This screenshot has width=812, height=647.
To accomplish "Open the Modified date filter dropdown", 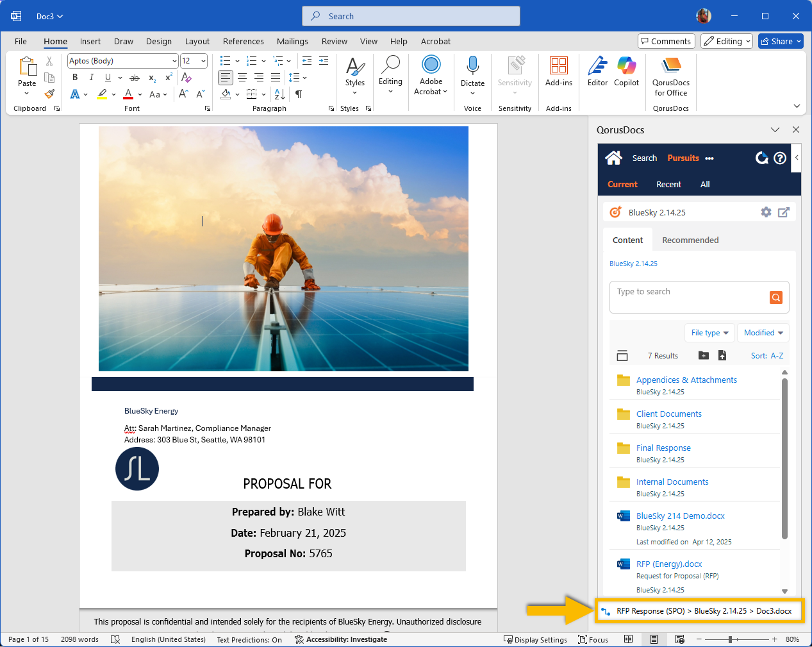I will coord(763,333).
